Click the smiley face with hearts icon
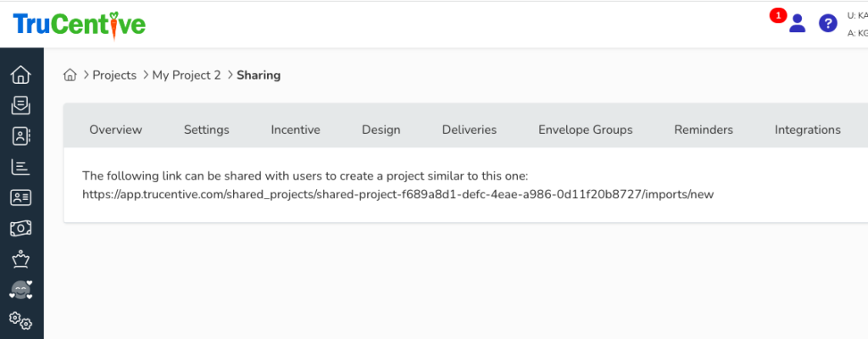This screenshot has width=868, height=339. click(x=20, y=290)
